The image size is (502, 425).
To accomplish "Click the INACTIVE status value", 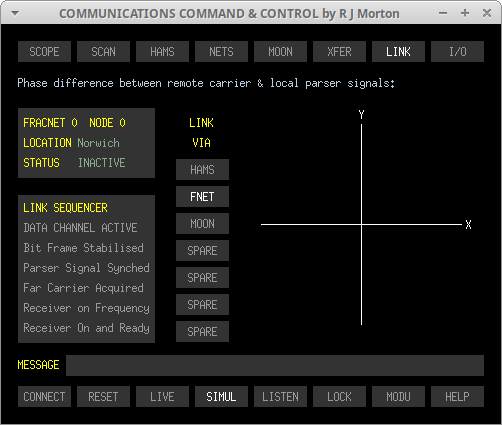I will [x=102, y=163].
